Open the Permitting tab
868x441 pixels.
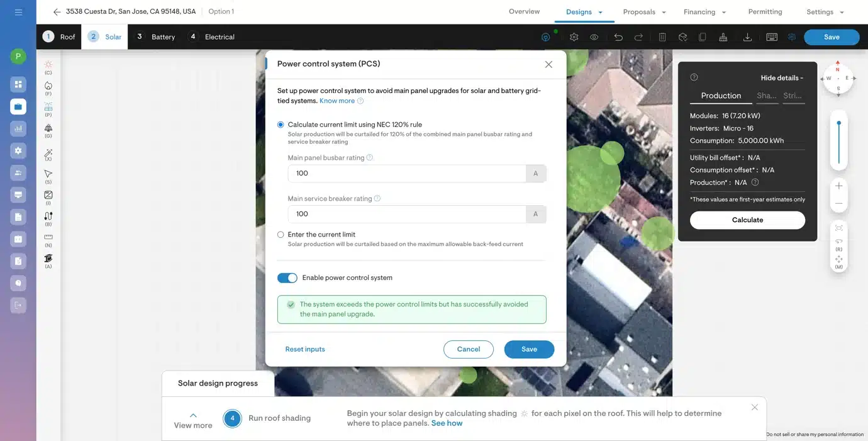tap(765, 12)
